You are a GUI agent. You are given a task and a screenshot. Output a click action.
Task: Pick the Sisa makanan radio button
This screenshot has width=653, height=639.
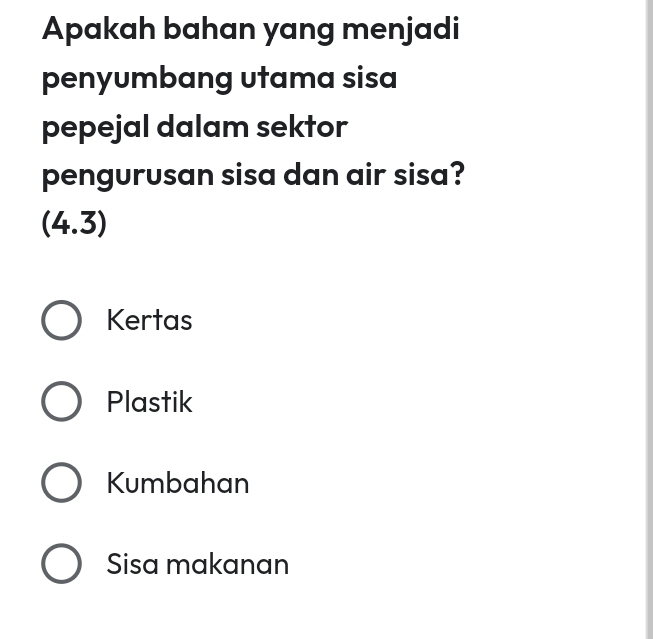pyautogui.click(x=61, y=564)
